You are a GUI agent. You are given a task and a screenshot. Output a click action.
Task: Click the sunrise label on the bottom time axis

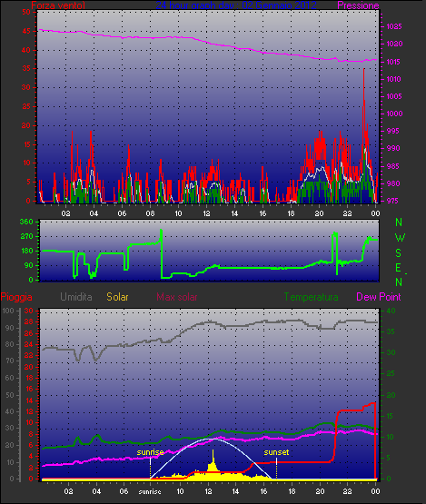coord(150,492)
